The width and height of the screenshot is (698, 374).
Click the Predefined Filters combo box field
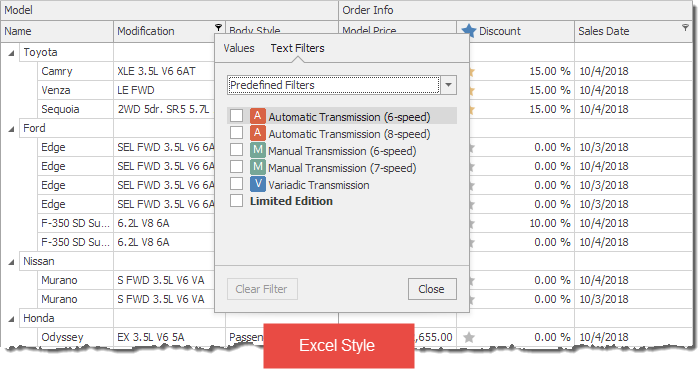333,85
